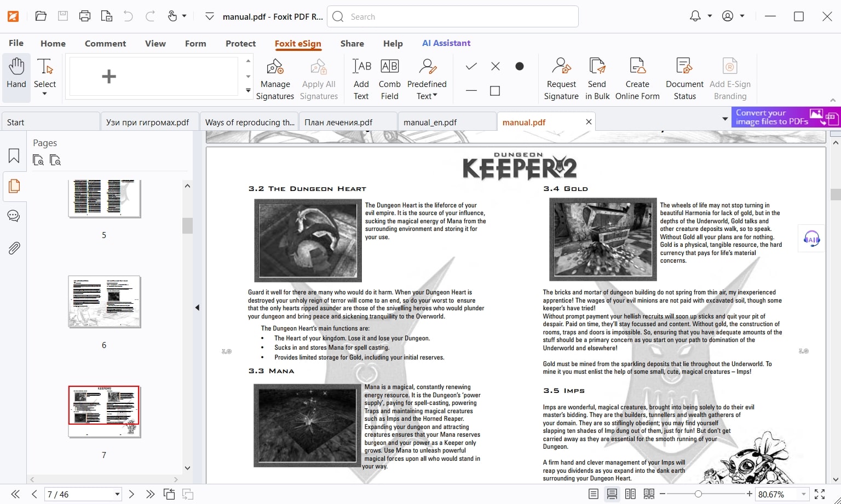The image size is (841, 504).
Task: Jump to the first page
Action: pos(15,494)
